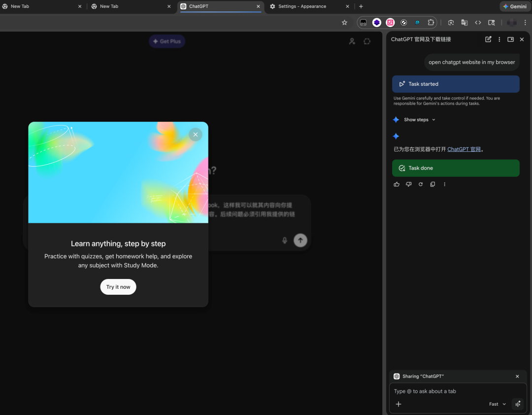532x415 pixels.
Task: Click the plus icon in Gemini input
Action: click(x=399, y=404)
